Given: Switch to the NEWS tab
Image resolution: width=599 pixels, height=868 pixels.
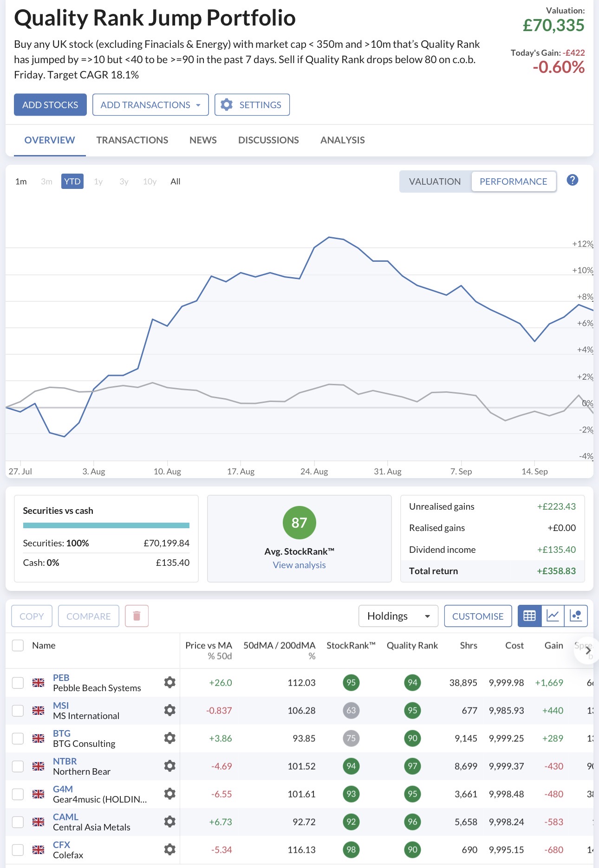Looking at the screenshot, I should point(203,140).
